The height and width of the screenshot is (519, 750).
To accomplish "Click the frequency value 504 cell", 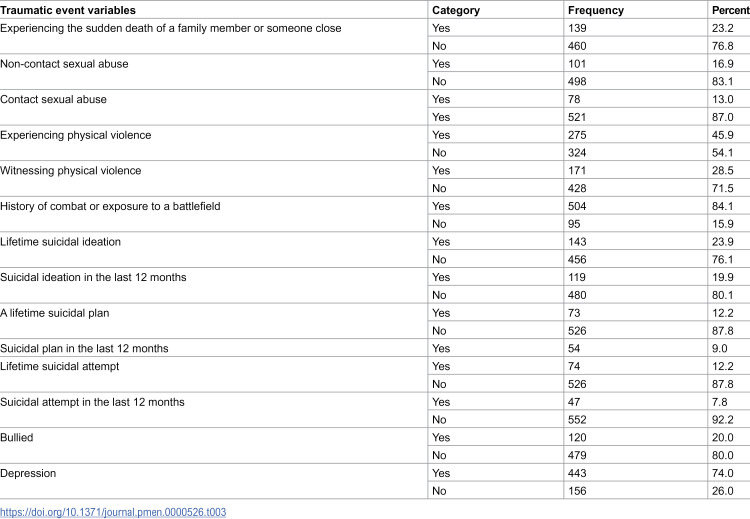I will tap(577, 206).
